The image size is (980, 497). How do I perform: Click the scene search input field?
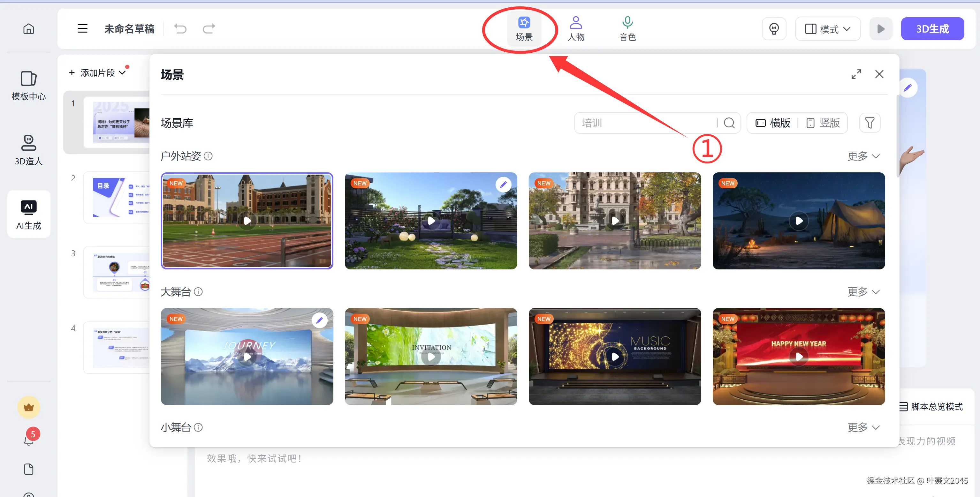(647, 123)
